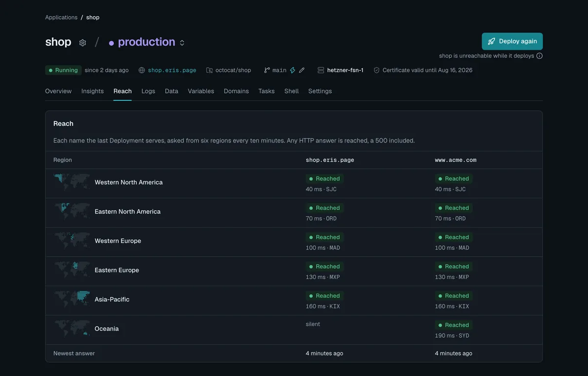Click the green Running status badge
588x376 pixels.
[x=63, y=70]
